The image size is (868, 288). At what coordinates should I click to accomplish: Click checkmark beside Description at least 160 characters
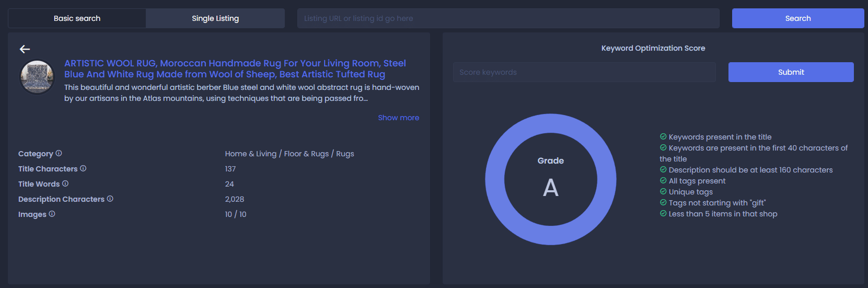tap(663, 169)
